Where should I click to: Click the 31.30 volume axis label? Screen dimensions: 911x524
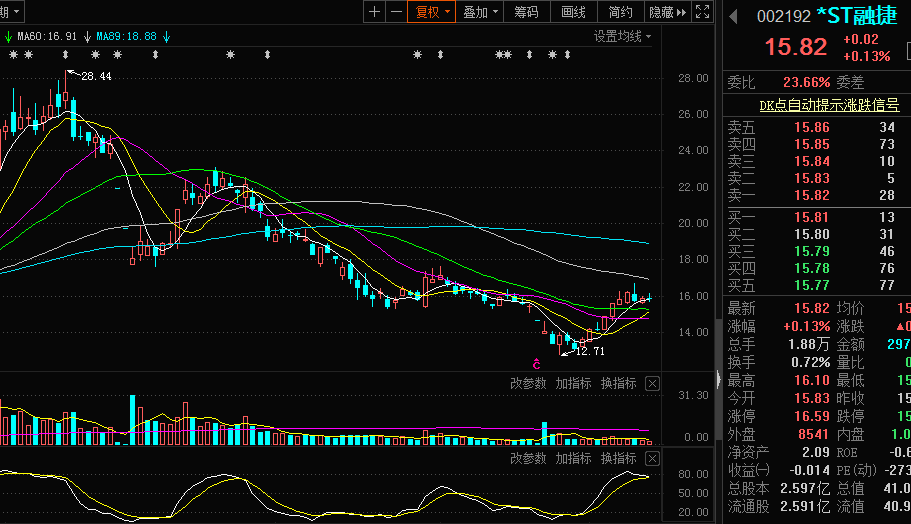pos(693,396)
